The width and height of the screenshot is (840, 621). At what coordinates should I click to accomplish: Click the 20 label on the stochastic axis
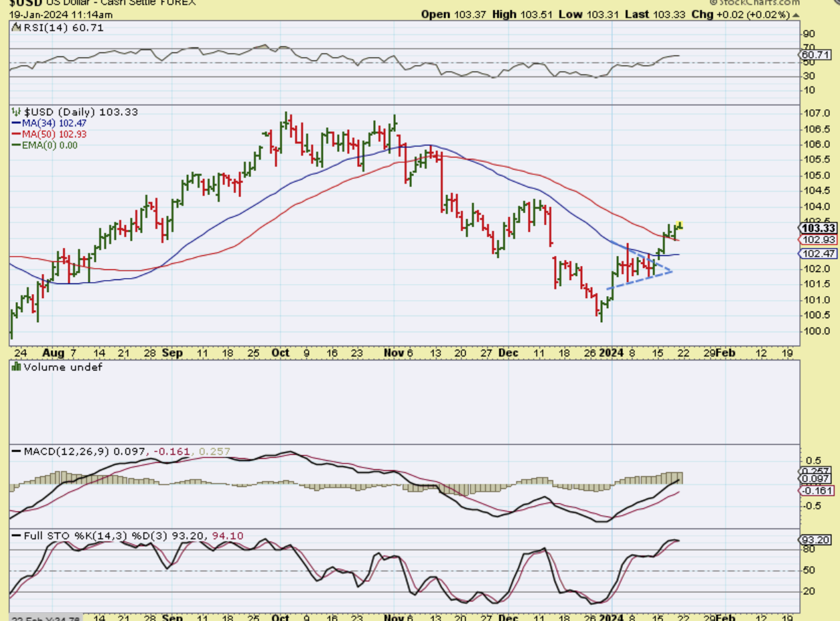pyautogui.click(x=809, y=592)
